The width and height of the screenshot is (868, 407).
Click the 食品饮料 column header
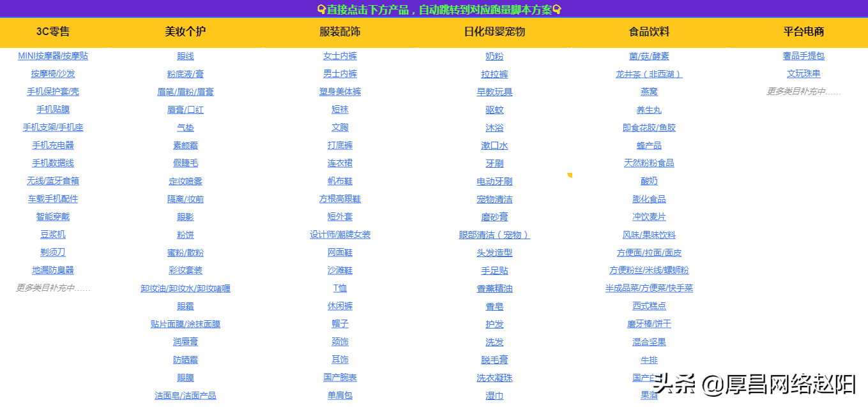tap(649, 31)
